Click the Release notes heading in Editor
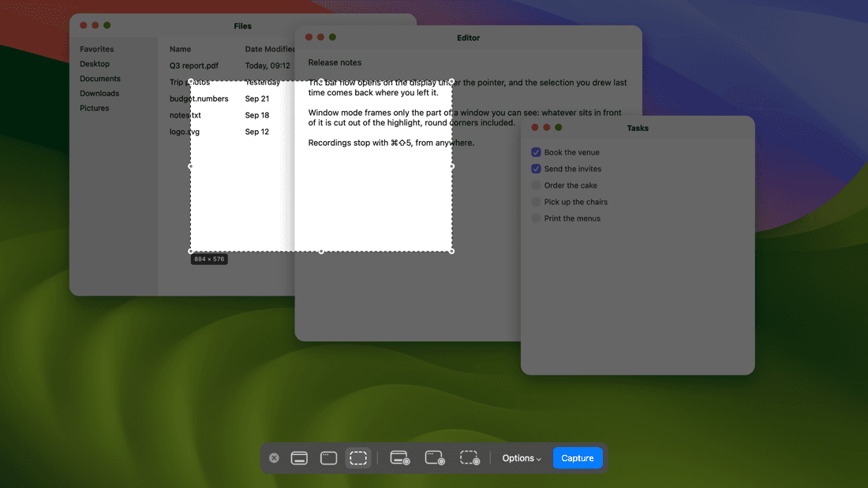868x488 pixels. (335, 62)
